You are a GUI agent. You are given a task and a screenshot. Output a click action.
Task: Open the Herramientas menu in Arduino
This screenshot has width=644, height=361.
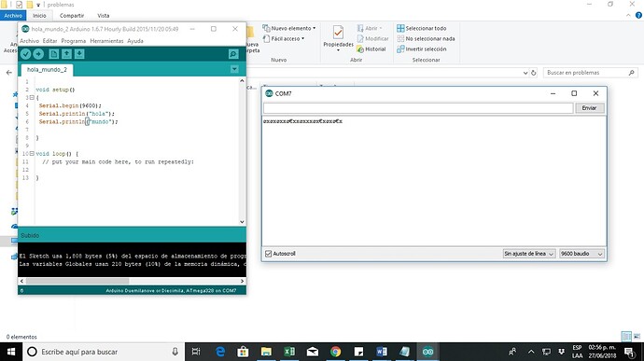coord(106,41)
